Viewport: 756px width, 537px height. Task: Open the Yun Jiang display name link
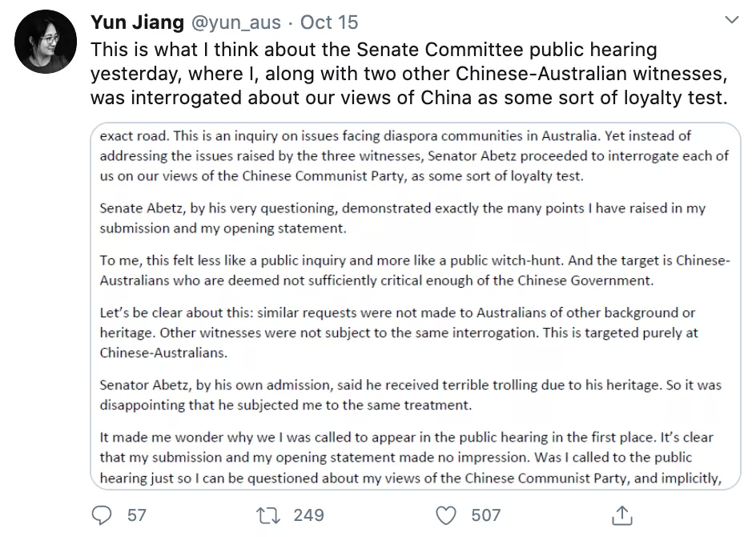(138, 22)
